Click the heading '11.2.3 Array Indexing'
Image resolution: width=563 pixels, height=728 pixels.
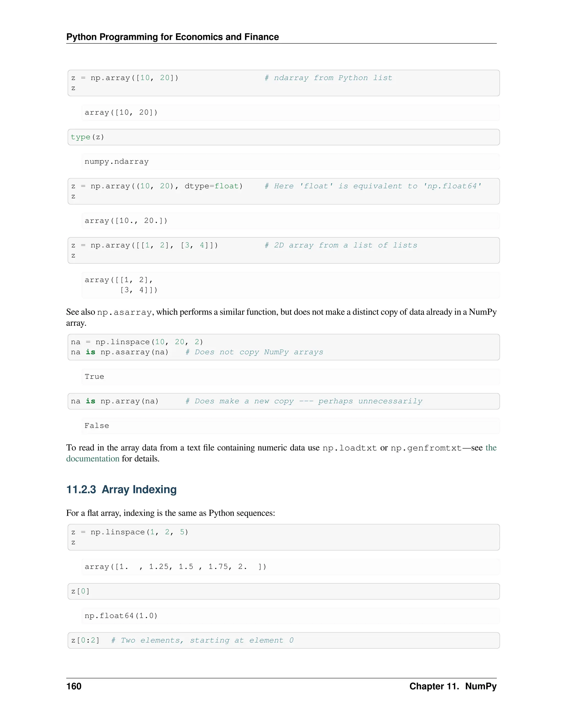click(x=122, y=489)
